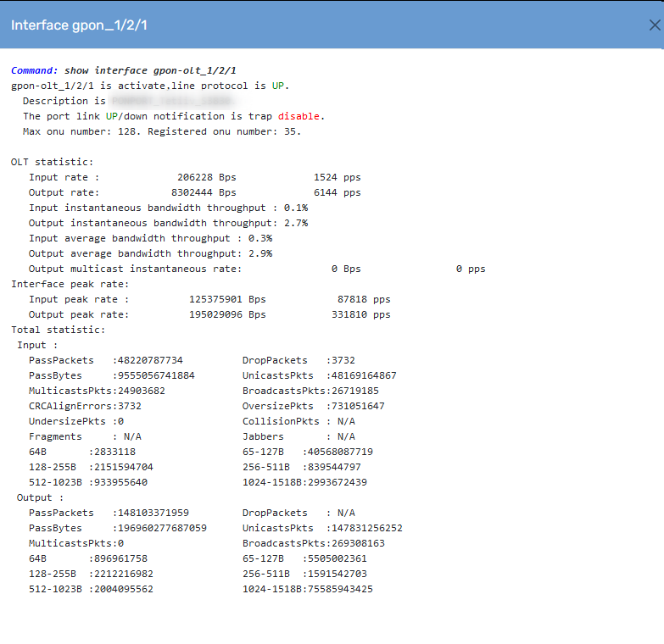Click CRCAlignErrors 3732 entry
This screenshot has height=644, width=664.
point(85,406)
